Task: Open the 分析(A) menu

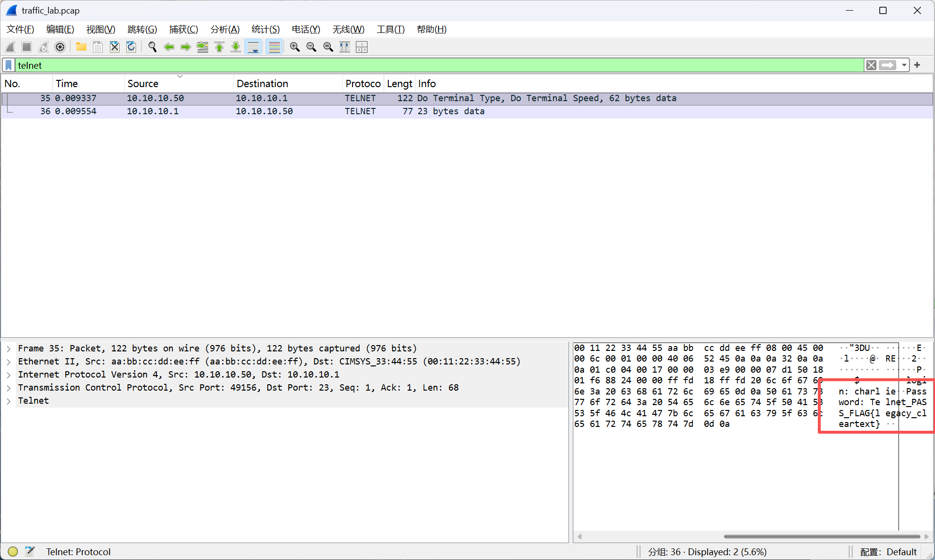Action: pos(225,30)
